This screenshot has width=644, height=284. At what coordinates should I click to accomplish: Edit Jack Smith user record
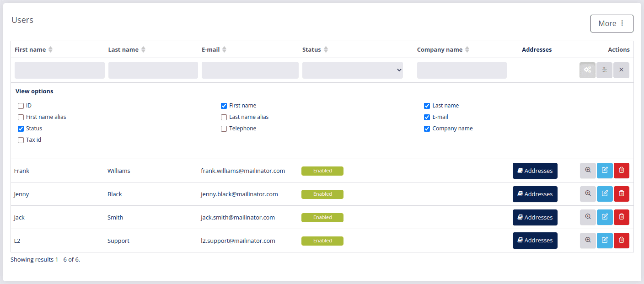pos(605,217)
